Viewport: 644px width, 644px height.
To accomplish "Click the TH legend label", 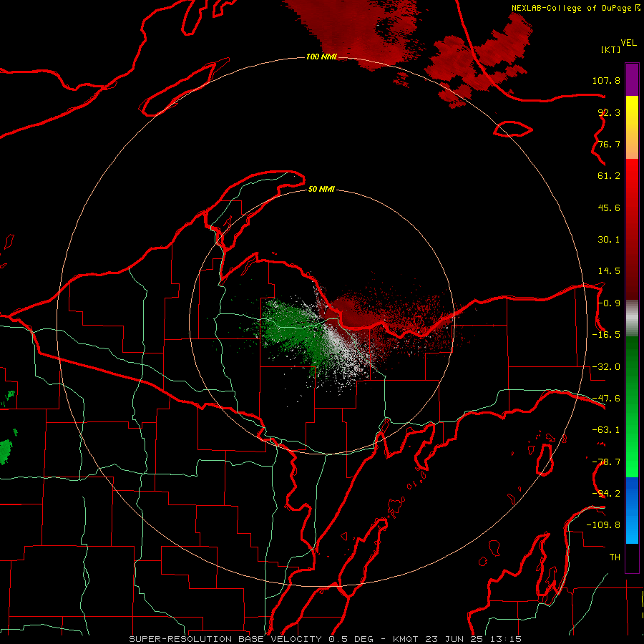I will click(x=615, y=557).
